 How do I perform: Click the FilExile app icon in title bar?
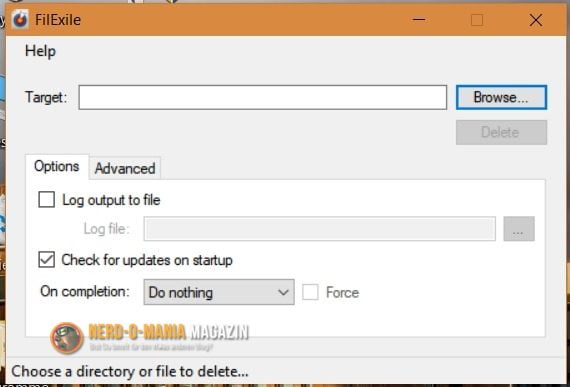click(x=20, y=19)
